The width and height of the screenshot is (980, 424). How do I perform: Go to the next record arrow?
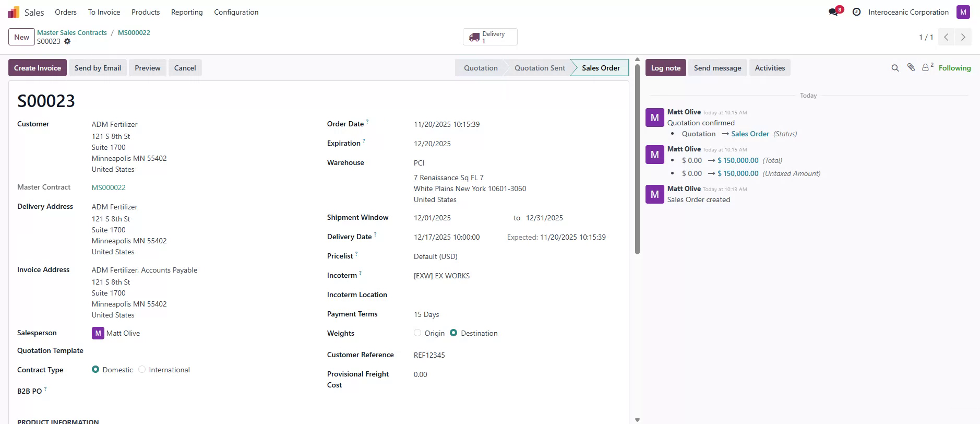pos(963,37)
